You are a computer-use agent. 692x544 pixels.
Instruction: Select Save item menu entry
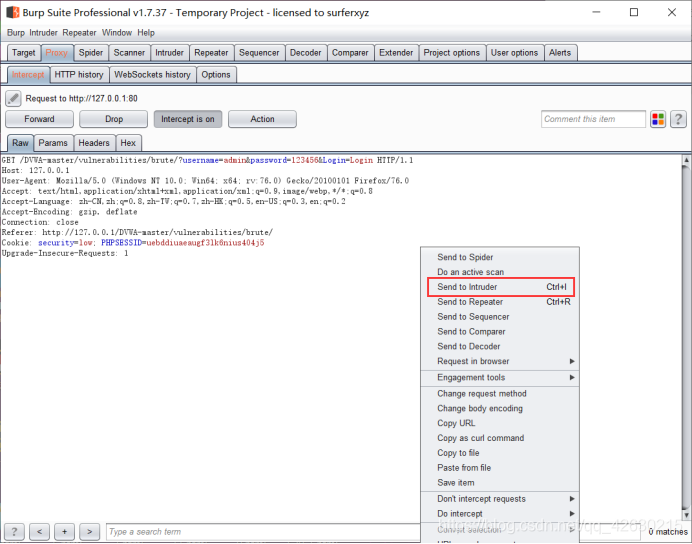500,483
